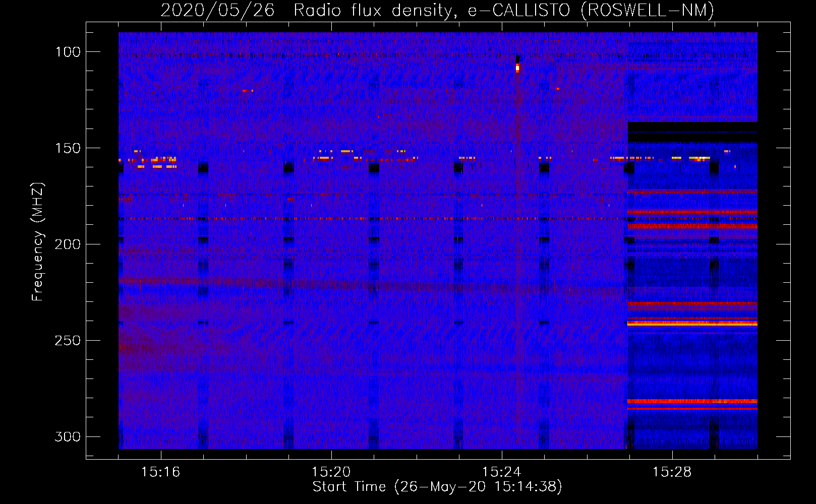Click the 15:20 time tick label
The height and width of the screenshot is (504, 816).
pyautogui.click(x=331, y=472)
